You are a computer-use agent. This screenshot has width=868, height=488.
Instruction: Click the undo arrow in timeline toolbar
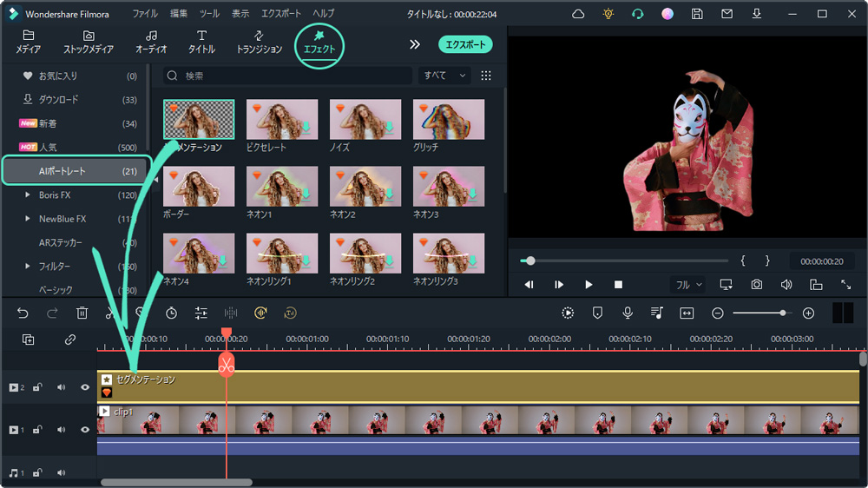click(x=23, y=313)
